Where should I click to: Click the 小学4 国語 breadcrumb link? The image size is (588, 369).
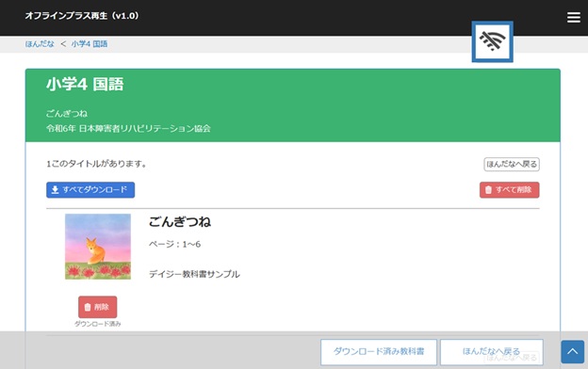90,44
